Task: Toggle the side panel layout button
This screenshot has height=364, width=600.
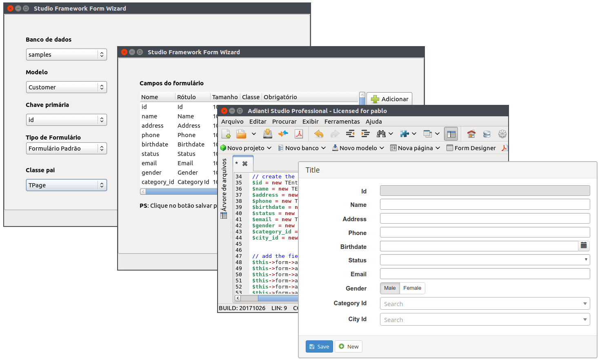Action: (451, 134)
